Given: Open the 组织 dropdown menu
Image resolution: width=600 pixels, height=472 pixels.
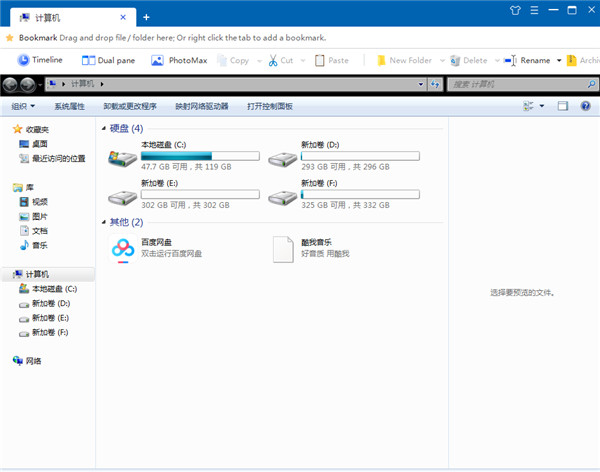Looking at the screenshot, I should [x=23, y=106].
